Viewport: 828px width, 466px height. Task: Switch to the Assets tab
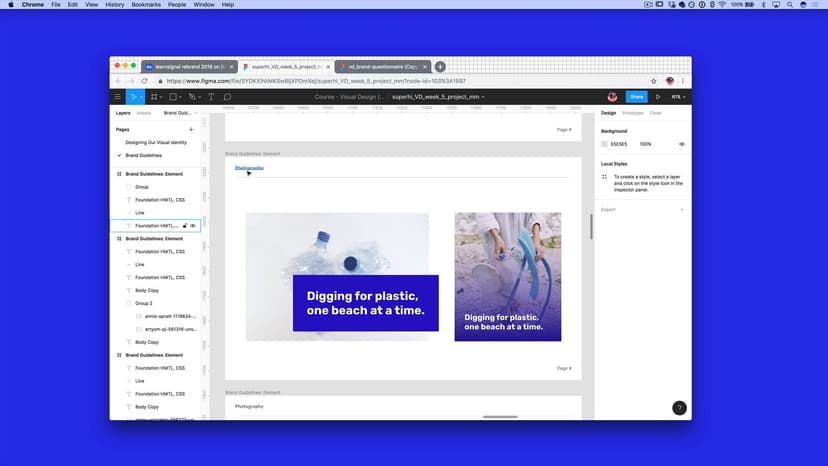click(x=144, y=113)
